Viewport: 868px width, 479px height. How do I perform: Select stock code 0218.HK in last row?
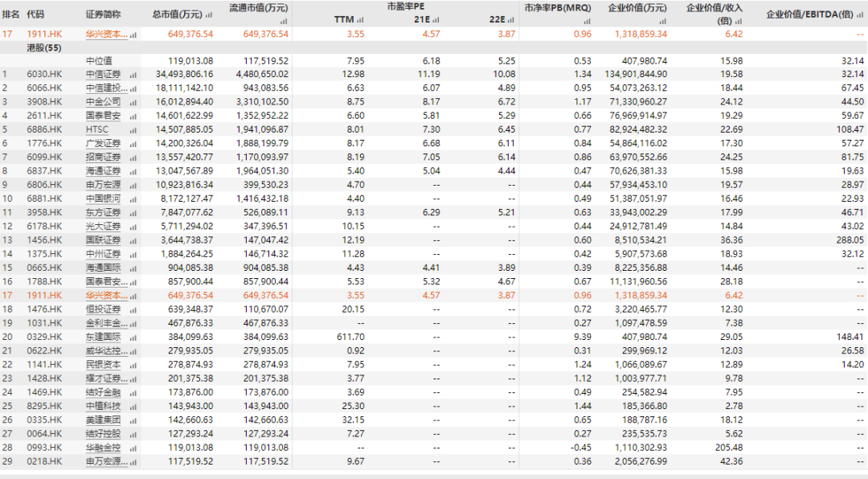(x=44, y=461)
